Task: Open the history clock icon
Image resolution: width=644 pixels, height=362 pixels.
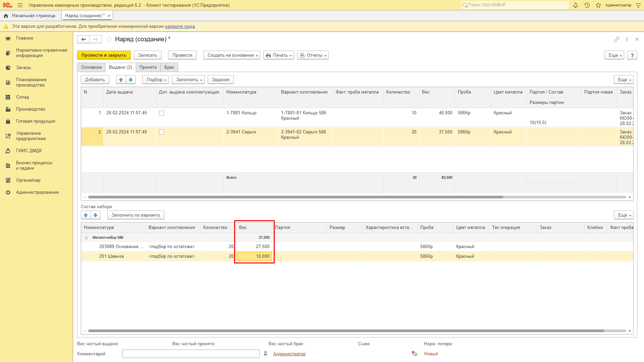Action: [x=587, y=5]
